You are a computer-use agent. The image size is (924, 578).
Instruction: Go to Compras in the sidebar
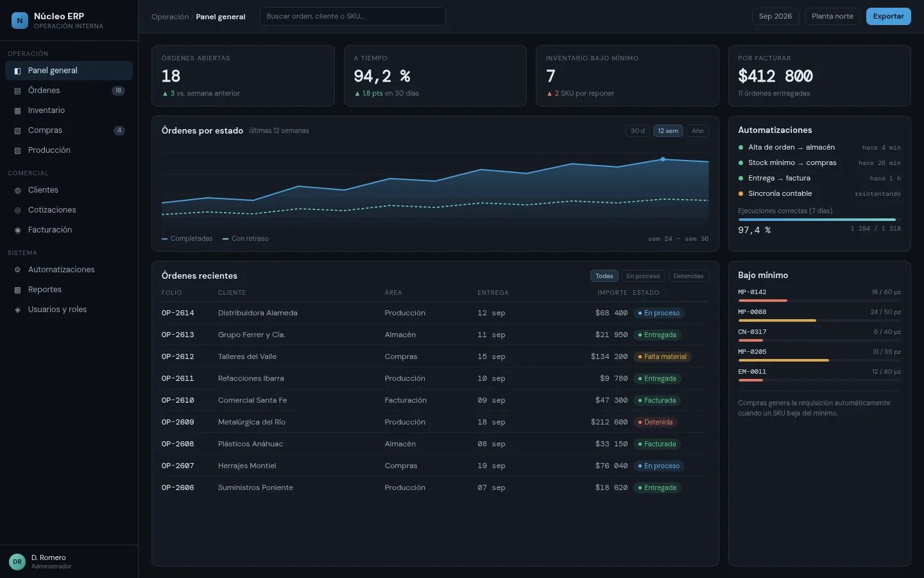(69, 130)
